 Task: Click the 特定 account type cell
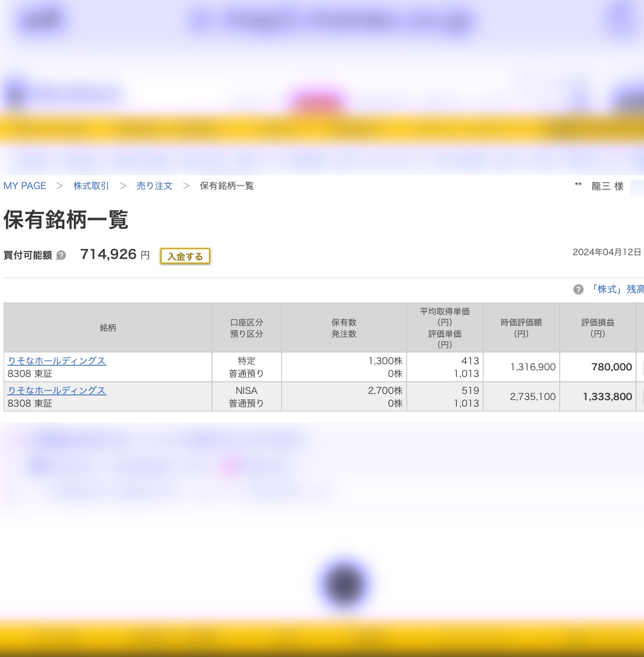[x=247, y=361]
